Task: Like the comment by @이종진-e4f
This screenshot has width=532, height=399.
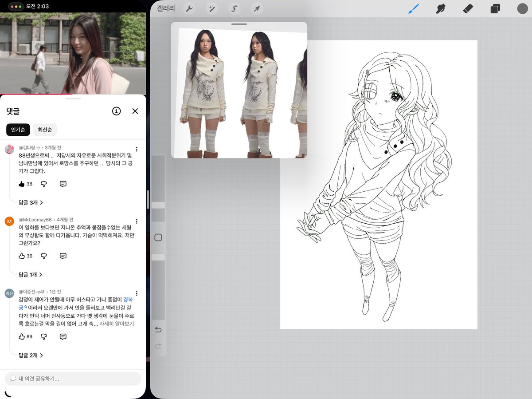Action: (x=22, y=336)
